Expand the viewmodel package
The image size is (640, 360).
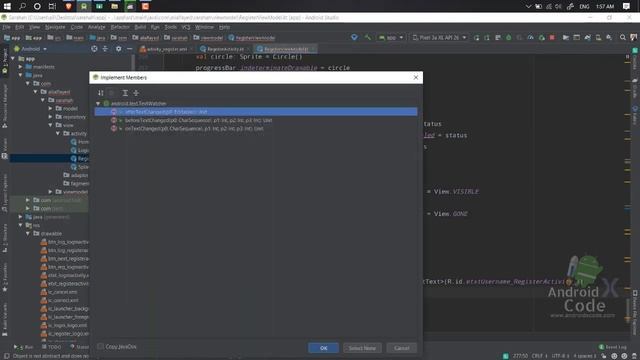coord(50,192)
